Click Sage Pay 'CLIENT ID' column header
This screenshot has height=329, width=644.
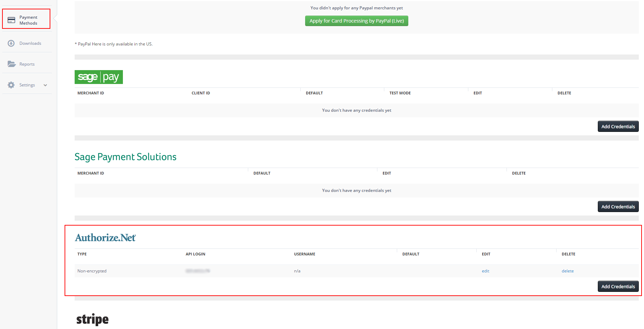coord(201,93)
